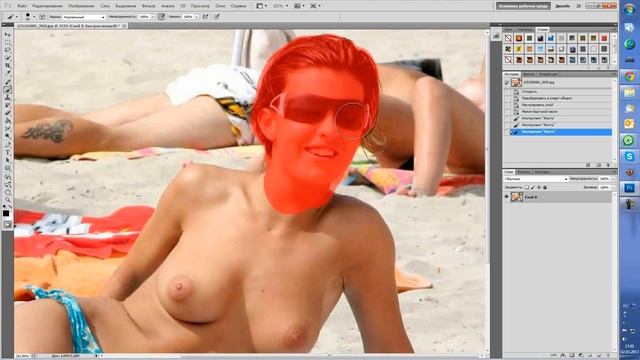Apply the red style swatch in Styles panel
This screenshot has width=640, height=360.
604,38
